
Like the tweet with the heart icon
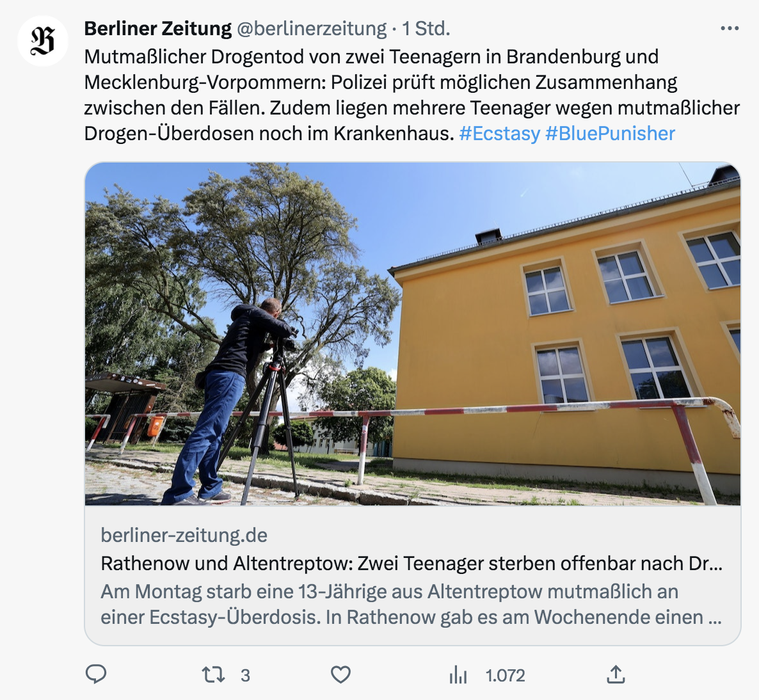pos(340,674)
